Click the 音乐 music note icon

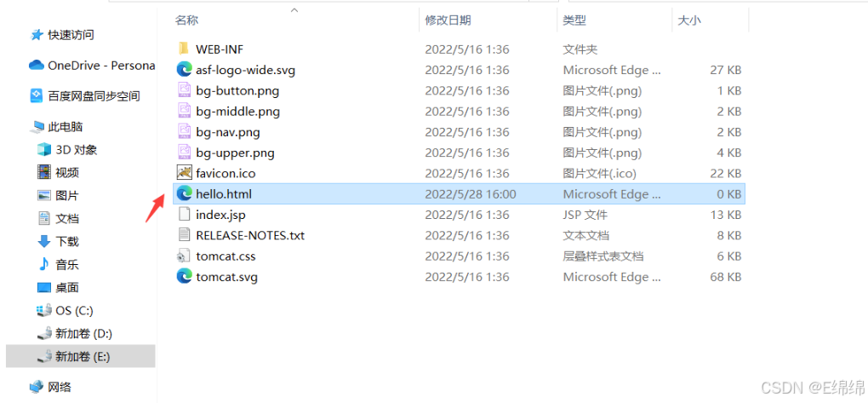tap(43, 264)
